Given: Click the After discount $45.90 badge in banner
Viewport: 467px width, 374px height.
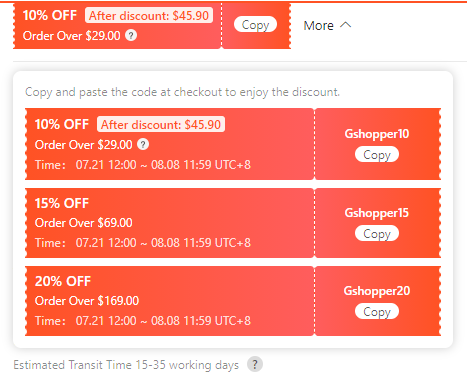Looking at the screenshot, I should tap(149, 15).
